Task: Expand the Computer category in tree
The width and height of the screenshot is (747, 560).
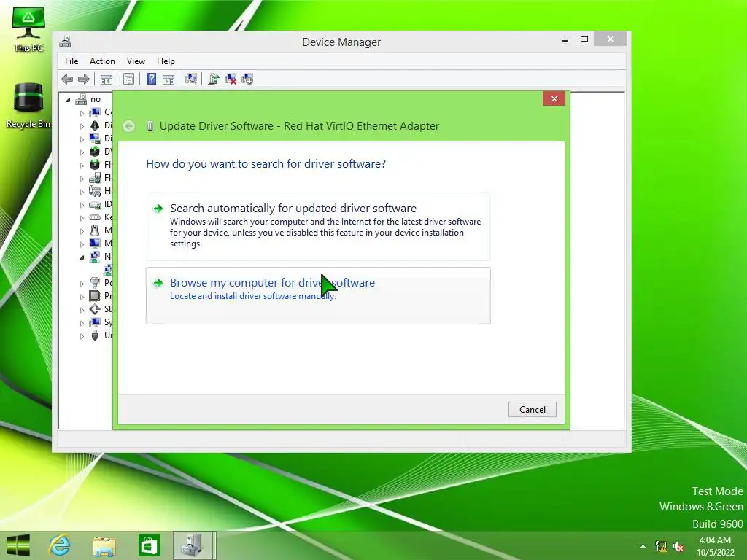Action: [82, 113]
